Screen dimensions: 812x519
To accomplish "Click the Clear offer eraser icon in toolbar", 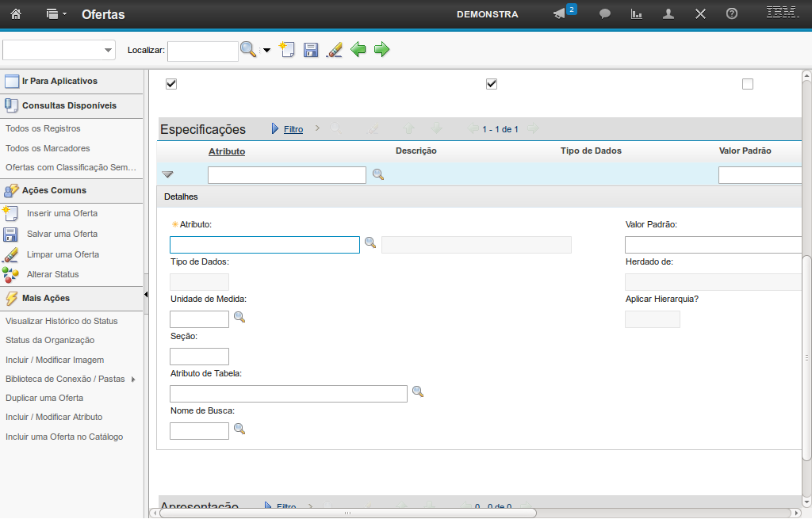I will (335, 50).
